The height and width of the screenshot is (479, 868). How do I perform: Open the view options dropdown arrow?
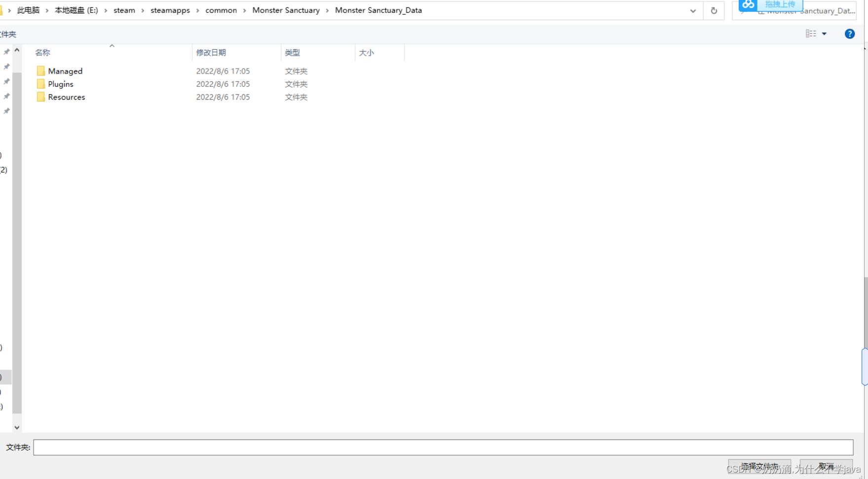pos(824,34)
